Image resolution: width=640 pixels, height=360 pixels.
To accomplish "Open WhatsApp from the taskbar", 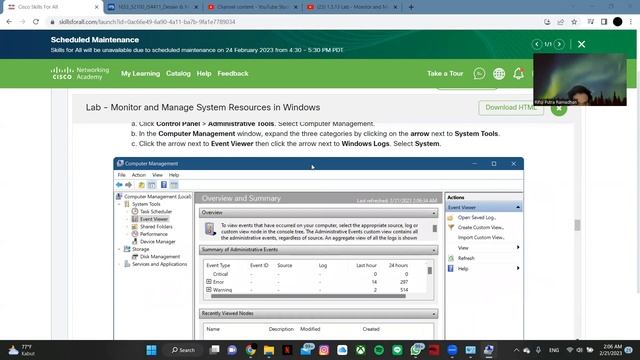I will coord(416,350).
